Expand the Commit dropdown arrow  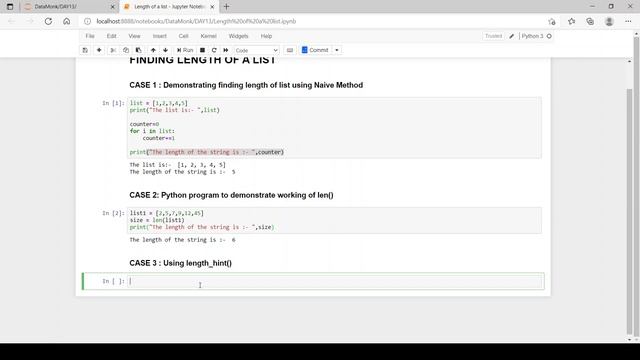pos(337,50)
